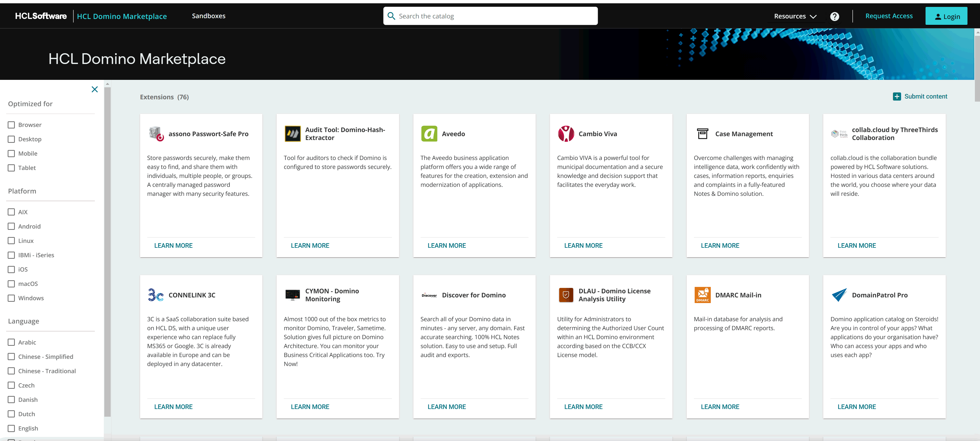Learn more about CONNELINK 3C
980x441 pixels.
coord(174,407)
